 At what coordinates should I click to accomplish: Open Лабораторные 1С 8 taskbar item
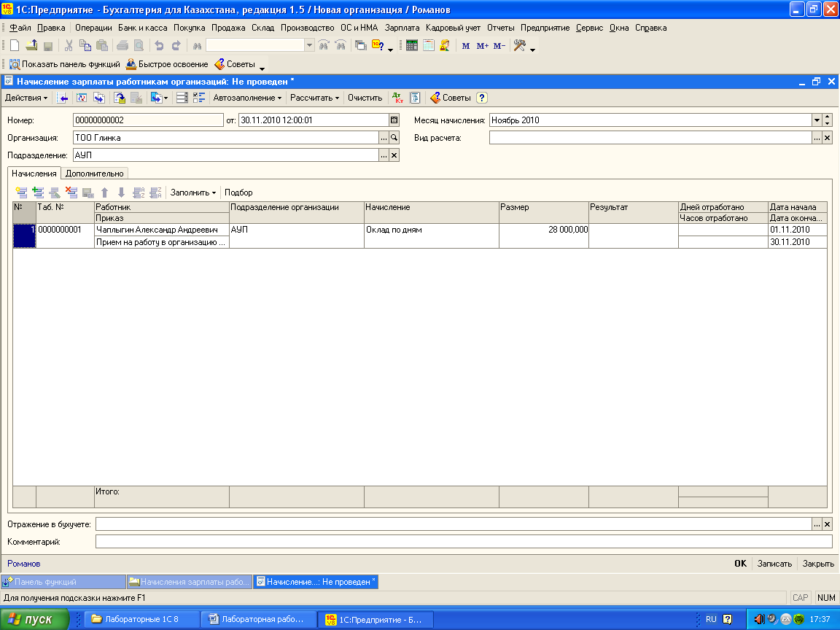click(x=141, y=619)
